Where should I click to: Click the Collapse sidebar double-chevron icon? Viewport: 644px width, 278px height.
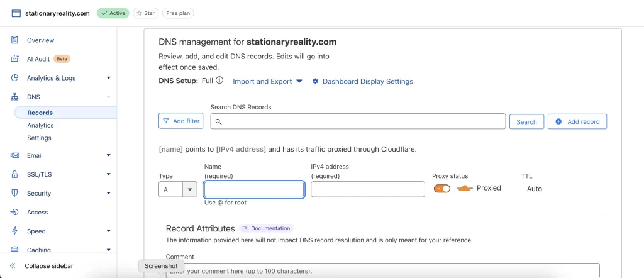[x=13, y=265]
